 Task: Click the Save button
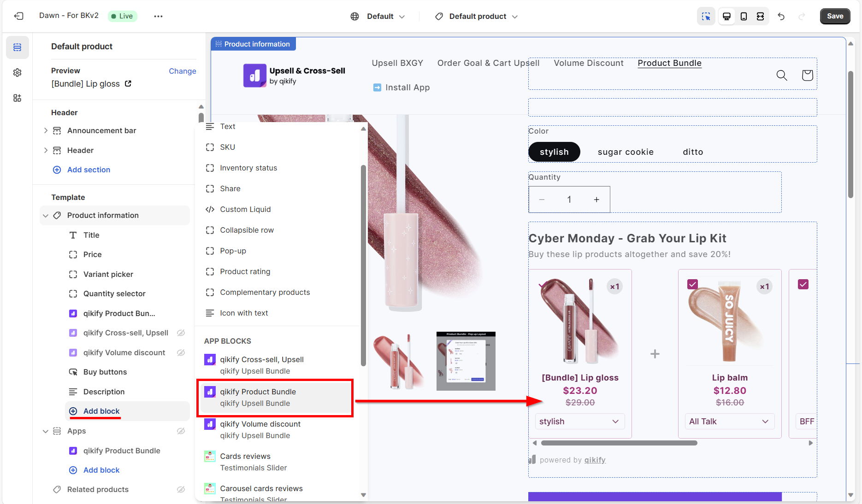(835, 16)
